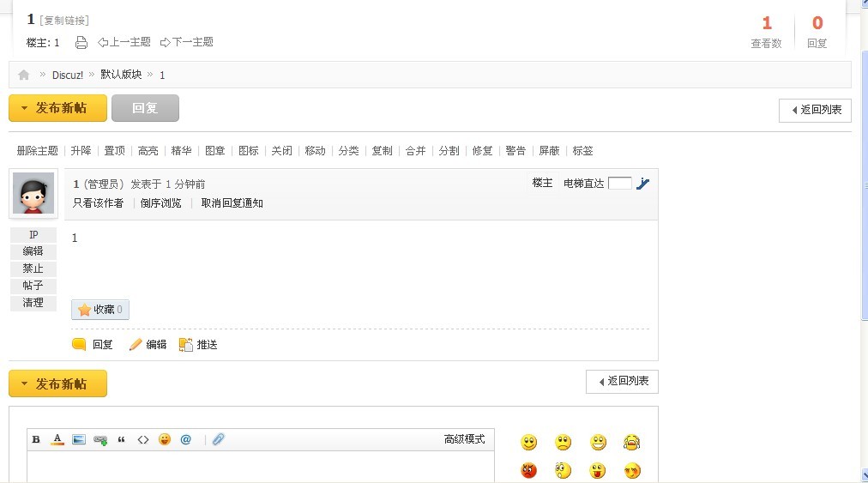Click 只看该作者 link
868x483 pixels.
98,203
